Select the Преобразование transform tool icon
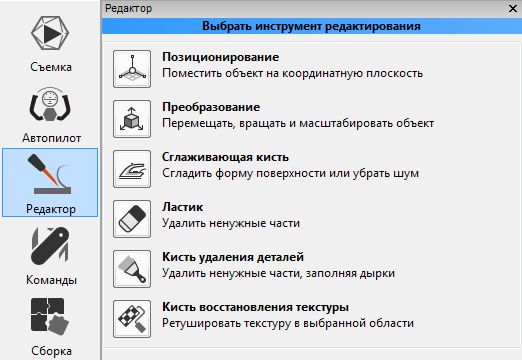Viewport: 522px width, 360px height. tap(132, 119)
